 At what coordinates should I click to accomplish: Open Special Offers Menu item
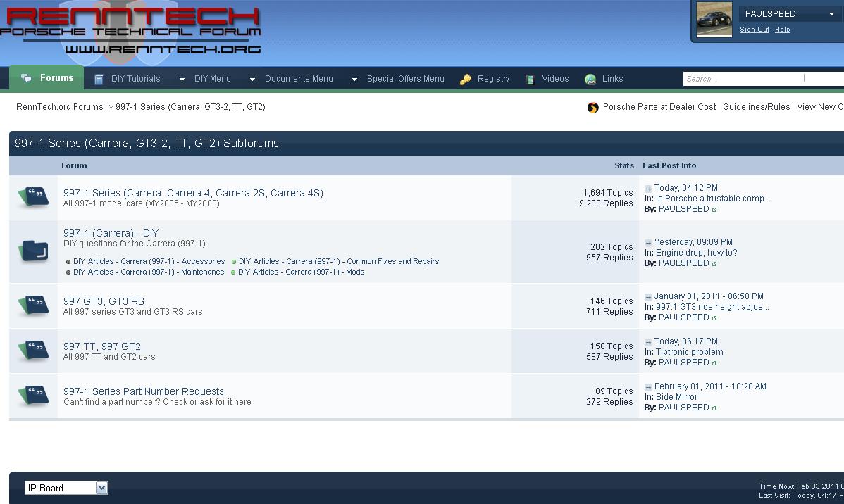coord(406,79)
